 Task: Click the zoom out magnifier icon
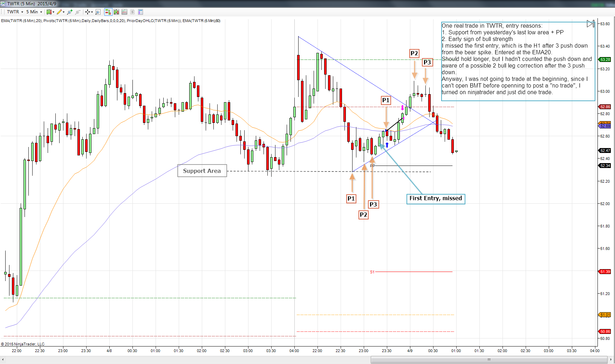[x=78, y=12]
